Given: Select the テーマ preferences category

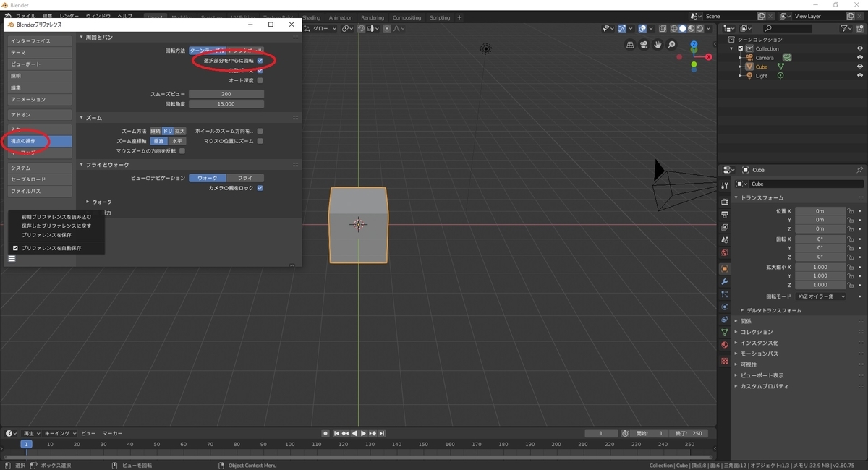Looking at the screenshot, I should (40, 53).
